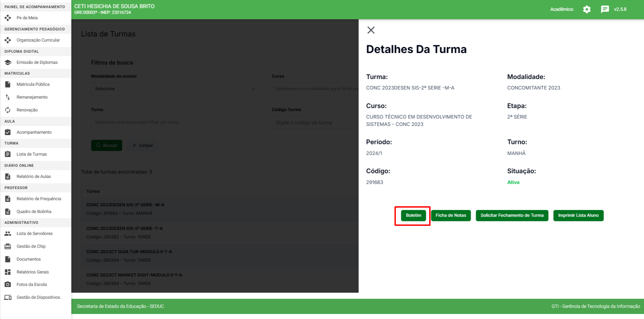Open Lista de Turmas in sidebar

32,154
